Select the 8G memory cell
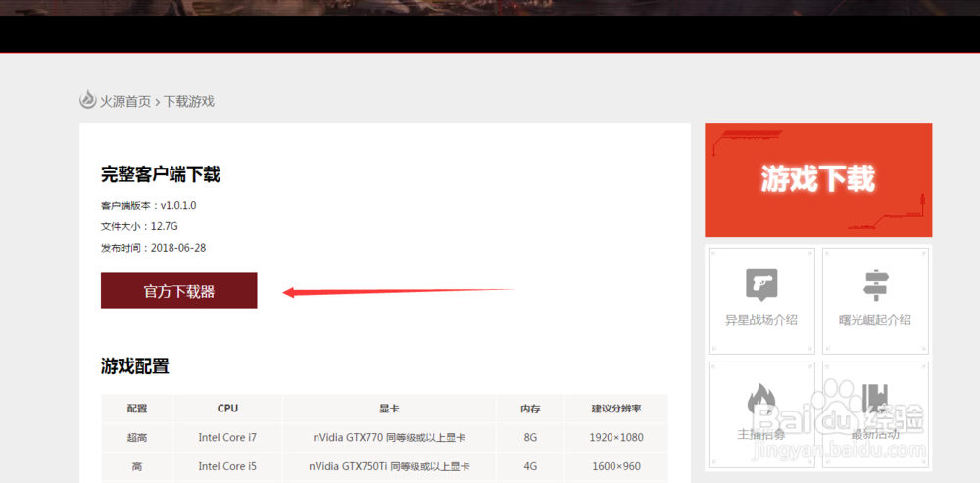 530,437
